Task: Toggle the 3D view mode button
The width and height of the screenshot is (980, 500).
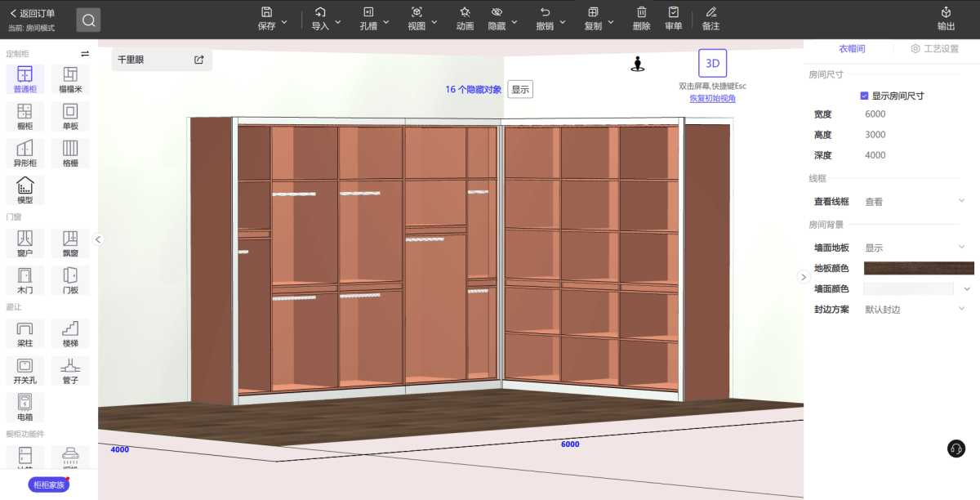Action: [x=712, y=63]
